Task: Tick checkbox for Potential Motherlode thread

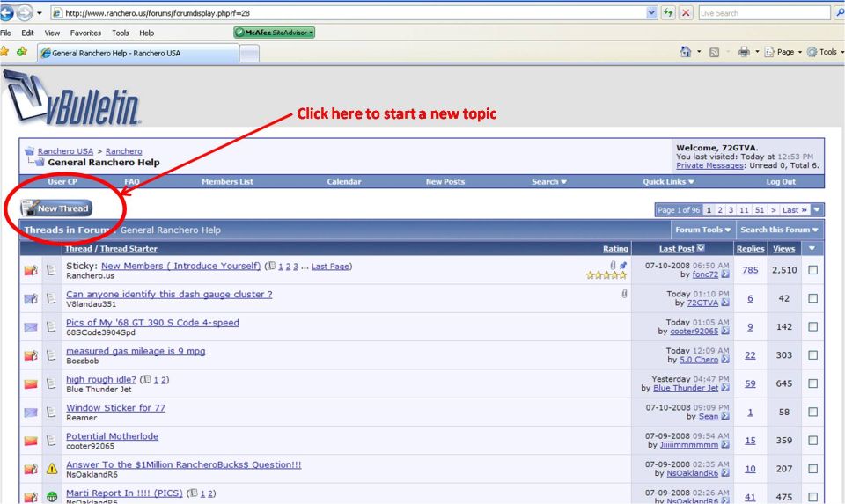Action: point(812,441)
